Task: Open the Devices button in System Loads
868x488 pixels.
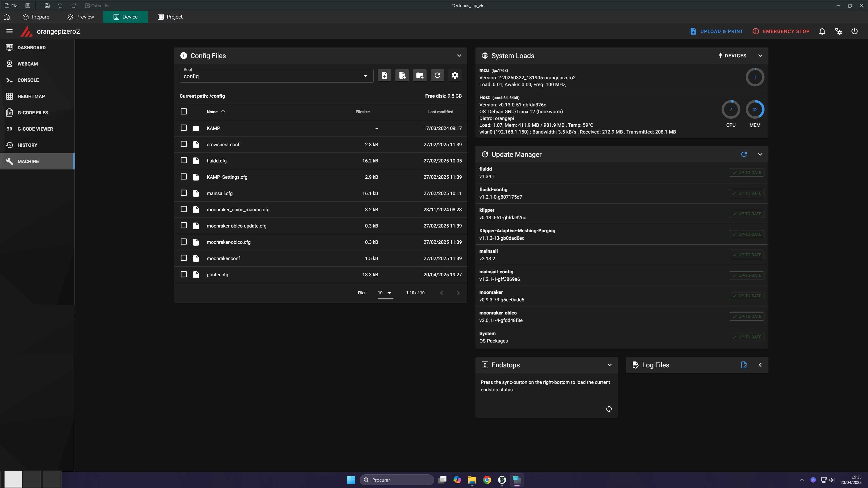Action: pyautogui.click(x=732, y=56)
